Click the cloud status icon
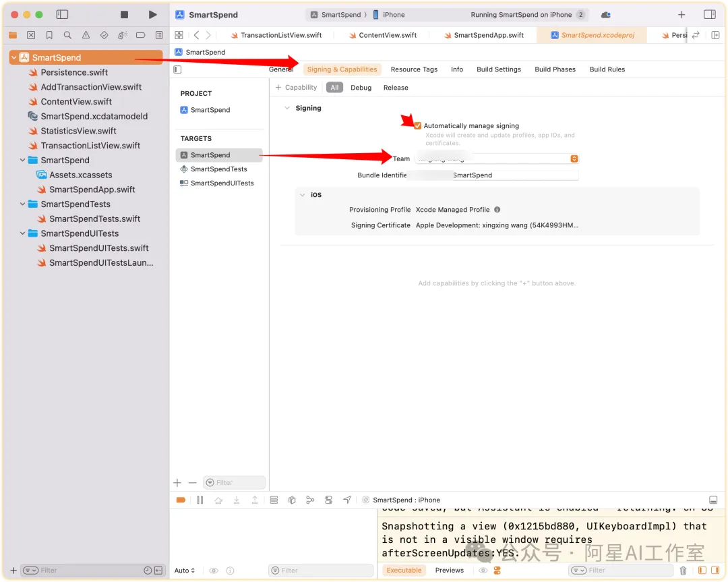The height and width of the screenshot is (582, 728). pyautogui.click(x=605, y=15)
